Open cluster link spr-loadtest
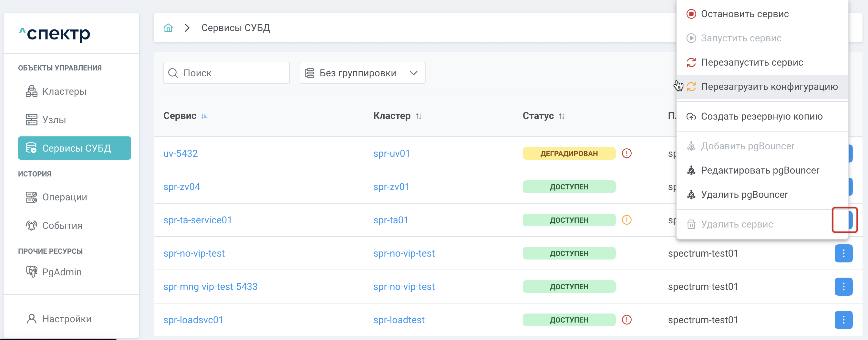 tap(398, 320)
